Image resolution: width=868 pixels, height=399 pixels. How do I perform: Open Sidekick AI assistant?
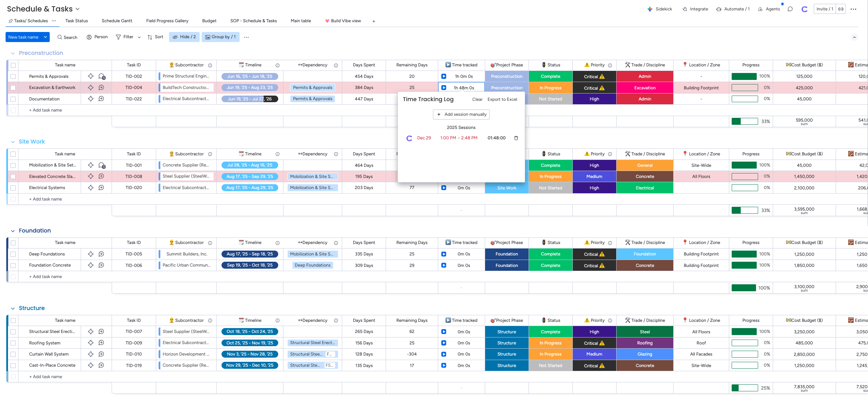[659, 9]
